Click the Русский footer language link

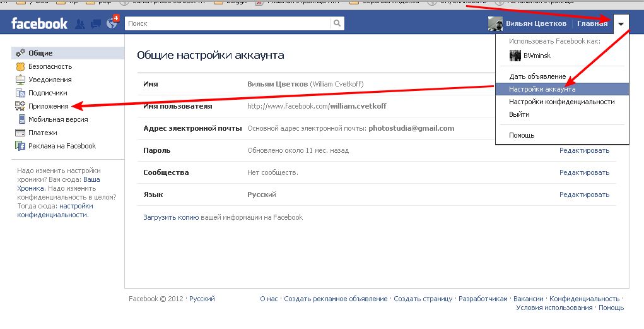tap(202, 299)
